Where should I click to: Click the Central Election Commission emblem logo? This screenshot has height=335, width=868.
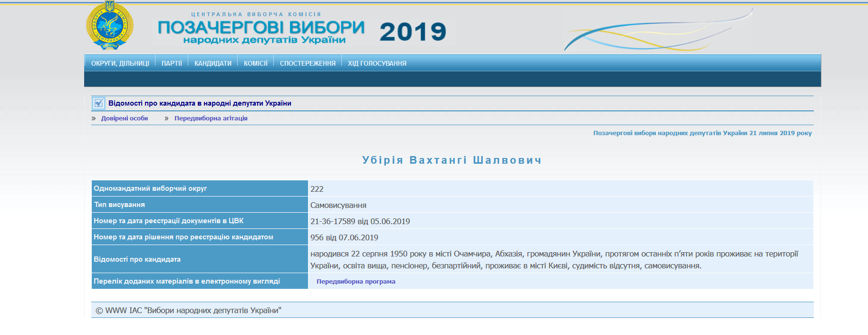(109, 26)
